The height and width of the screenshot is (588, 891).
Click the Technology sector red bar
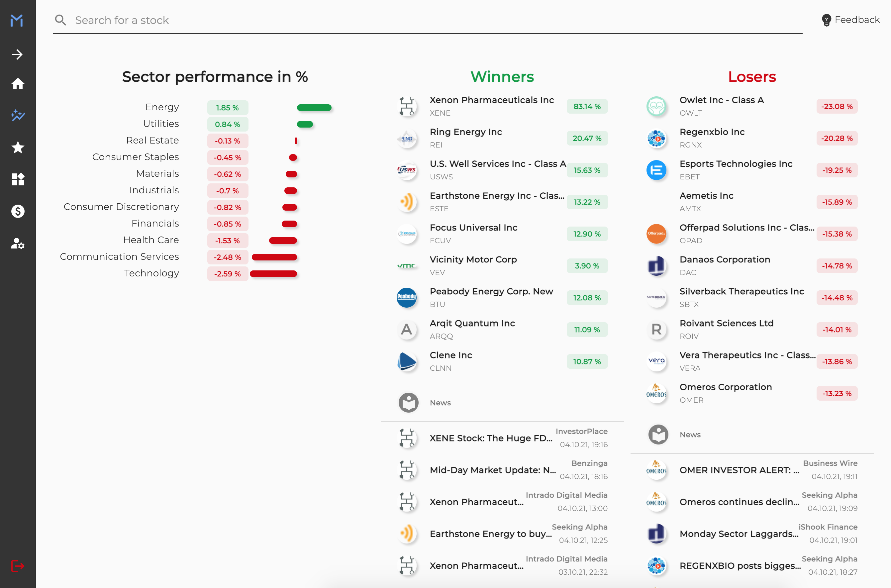point(273,274)
